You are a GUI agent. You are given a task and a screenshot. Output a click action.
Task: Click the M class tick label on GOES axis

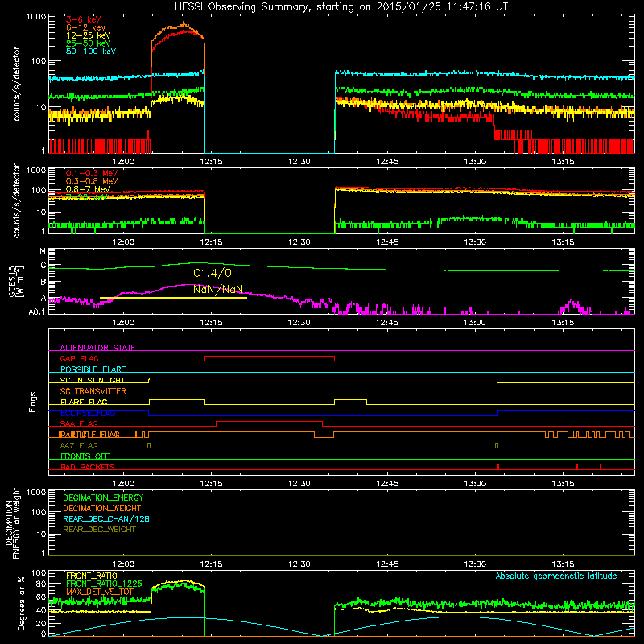tap(43, 251)
